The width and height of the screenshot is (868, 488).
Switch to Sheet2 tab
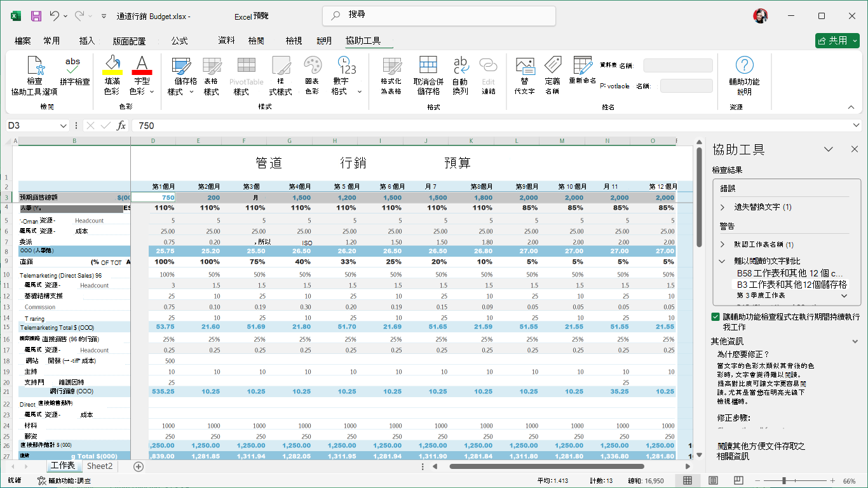[x=100, y=466]
